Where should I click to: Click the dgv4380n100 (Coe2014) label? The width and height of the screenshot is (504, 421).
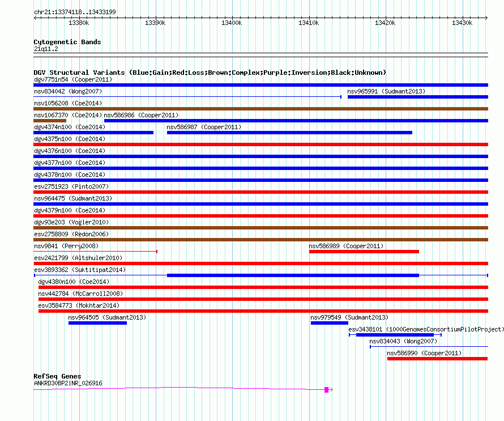coord(74,282)
